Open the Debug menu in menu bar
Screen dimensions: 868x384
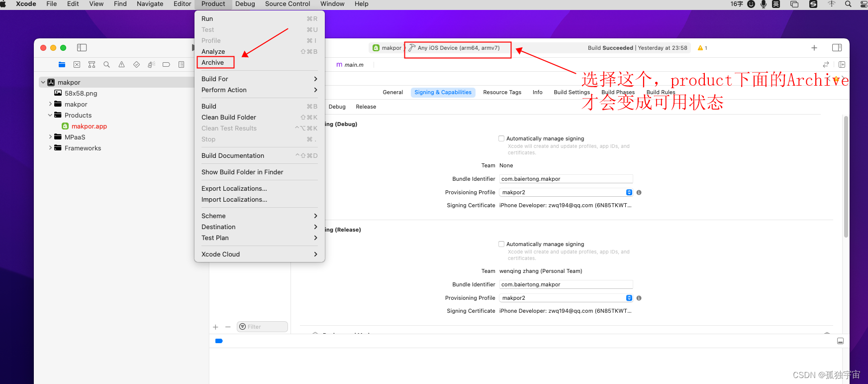[x=245, y=4]
